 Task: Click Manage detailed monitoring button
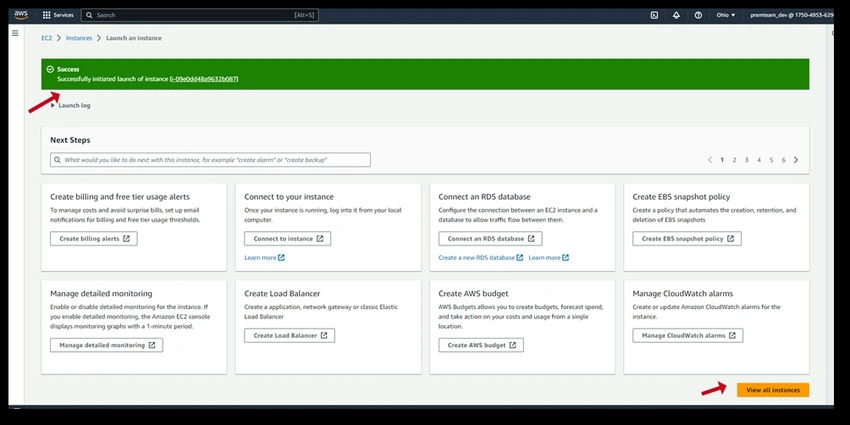(x=106, y=345)
